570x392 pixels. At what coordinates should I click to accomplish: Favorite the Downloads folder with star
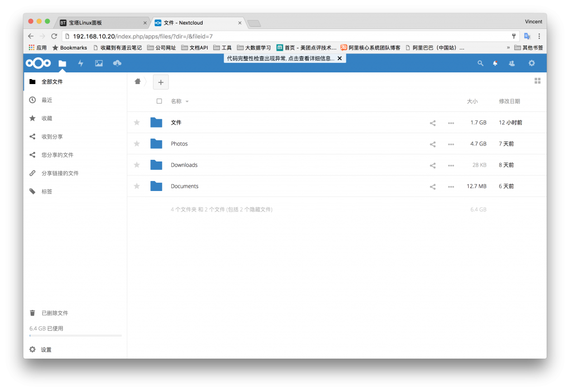coord(137,165)
